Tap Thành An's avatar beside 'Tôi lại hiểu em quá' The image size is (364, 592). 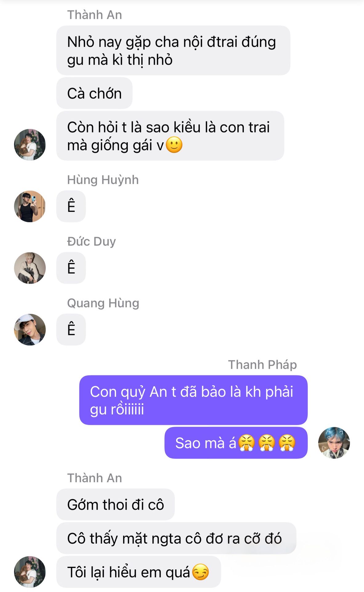pos(30,572)
